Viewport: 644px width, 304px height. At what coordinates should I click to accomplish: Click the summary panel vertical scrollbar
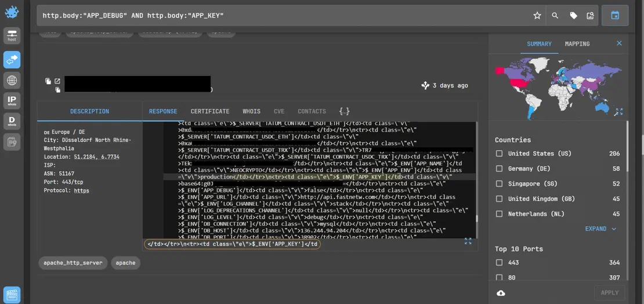(x=627, y=146)
